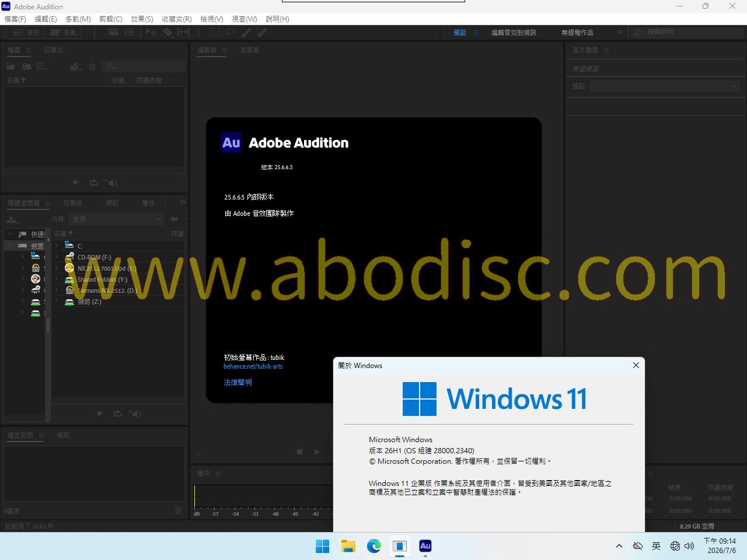This screenshot has width=747, height=560.
Task: Select the Spot Healing Brush tool
Action: [261, 33]
